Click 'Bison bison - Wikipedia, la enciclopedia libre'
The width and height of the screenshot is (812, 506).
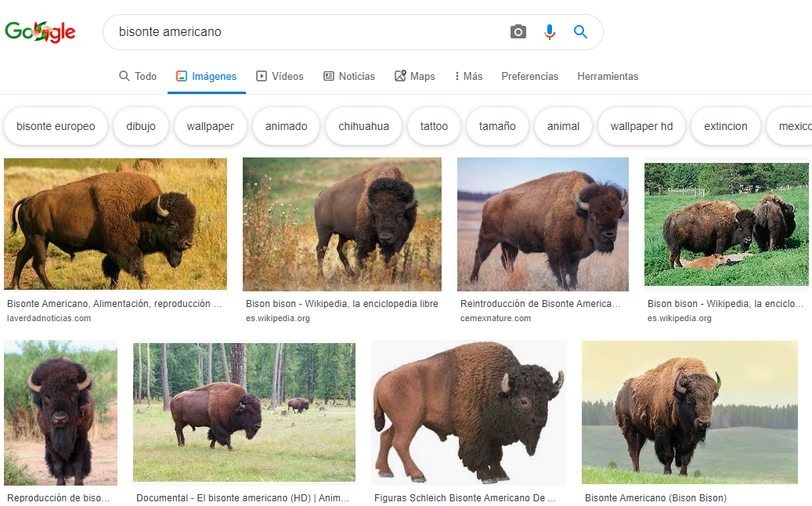pos(341,304)
